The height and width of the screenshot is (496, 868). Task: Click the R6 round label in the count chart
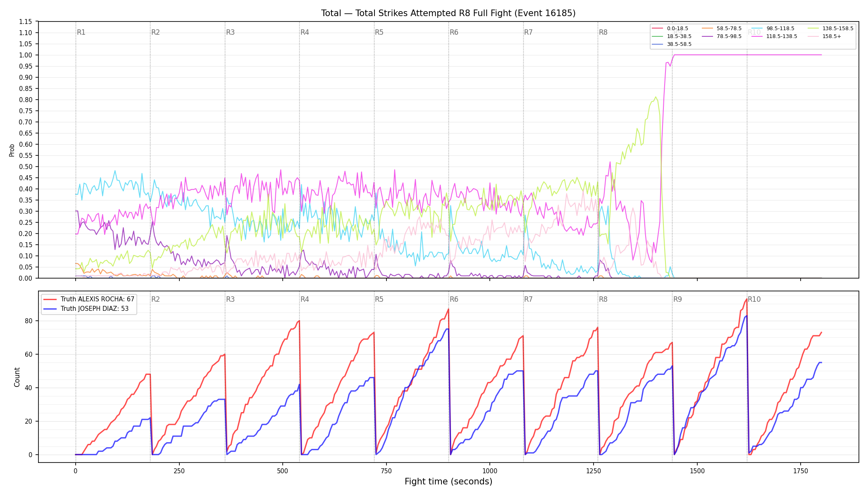point(454,299)
